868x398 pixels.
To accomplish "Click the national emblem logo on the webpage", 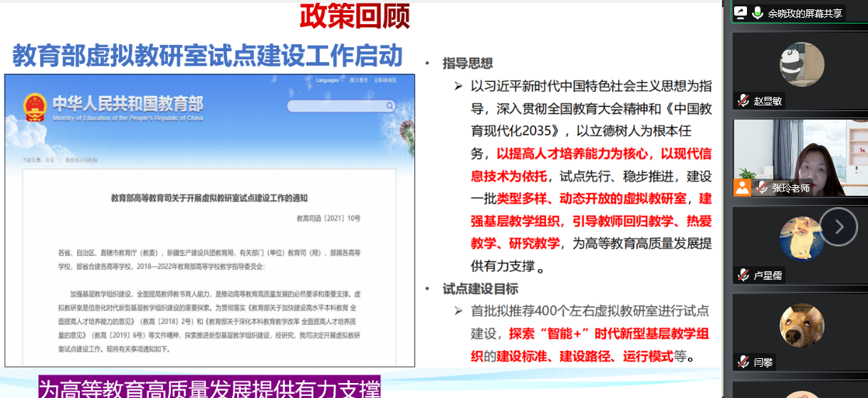I will [35, 108].
